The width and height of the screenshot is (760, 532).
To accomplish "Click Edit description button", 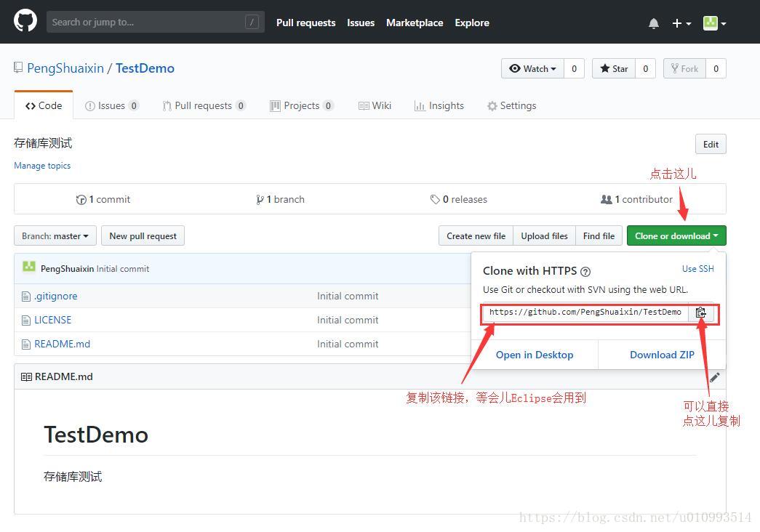I will tap(711, 145).
